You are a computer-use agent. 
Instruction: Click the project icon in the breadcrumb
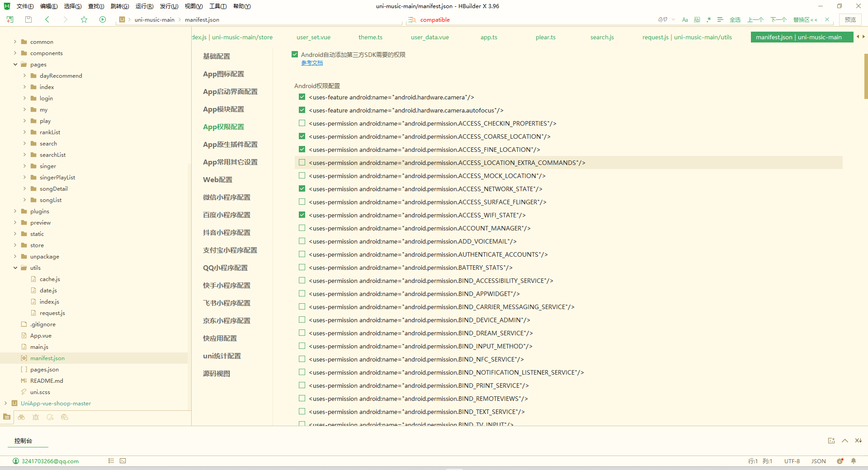coord(122,19)
